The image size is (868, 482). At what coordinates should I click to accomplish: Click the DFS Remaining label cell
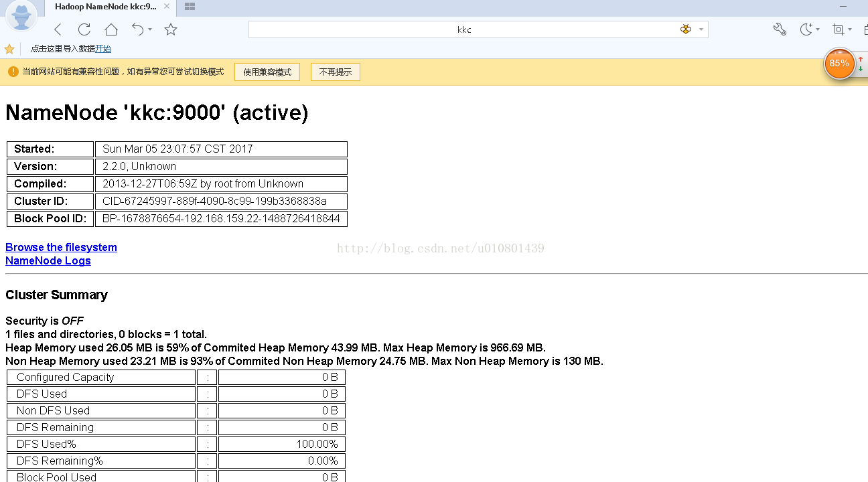coord(101,427)
